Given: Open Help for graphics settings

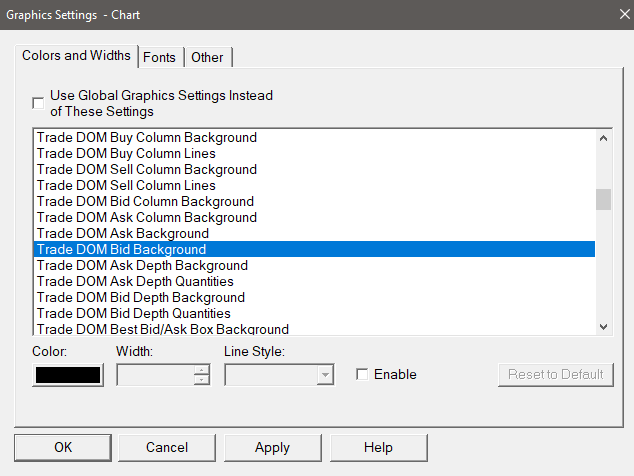Looking at the screenshot, I should (x=378, y=447).
